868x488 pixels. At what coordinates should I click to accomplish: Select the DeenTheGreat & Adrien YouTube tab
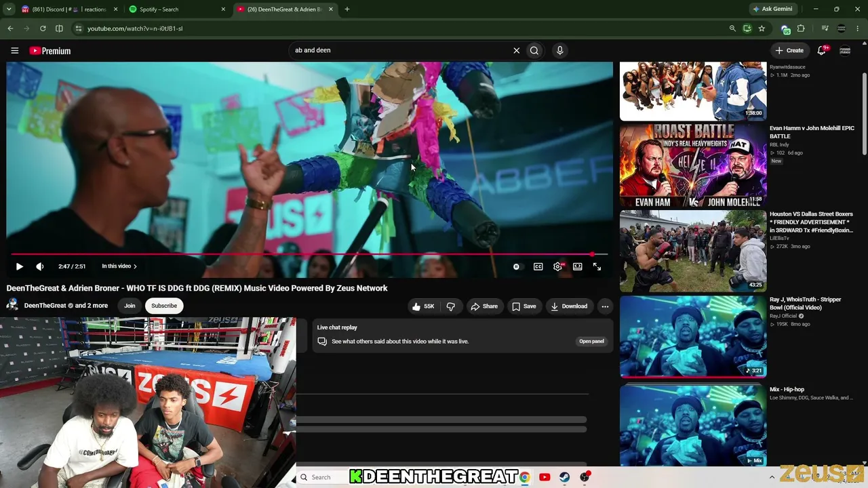click(x=285, y=9)
